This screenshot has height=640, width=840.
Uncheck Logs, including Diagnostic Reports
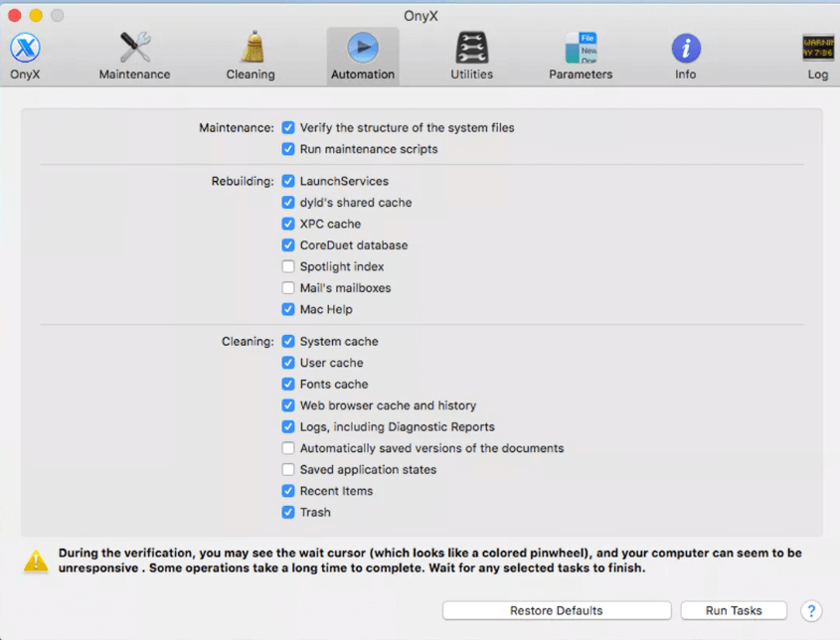coord(288,427)
